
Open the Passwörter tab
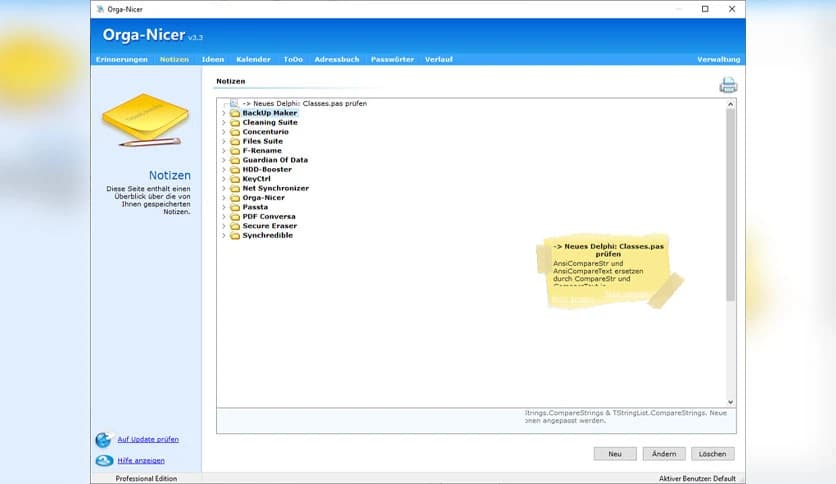pyautogui.click(x=392, y=60)
